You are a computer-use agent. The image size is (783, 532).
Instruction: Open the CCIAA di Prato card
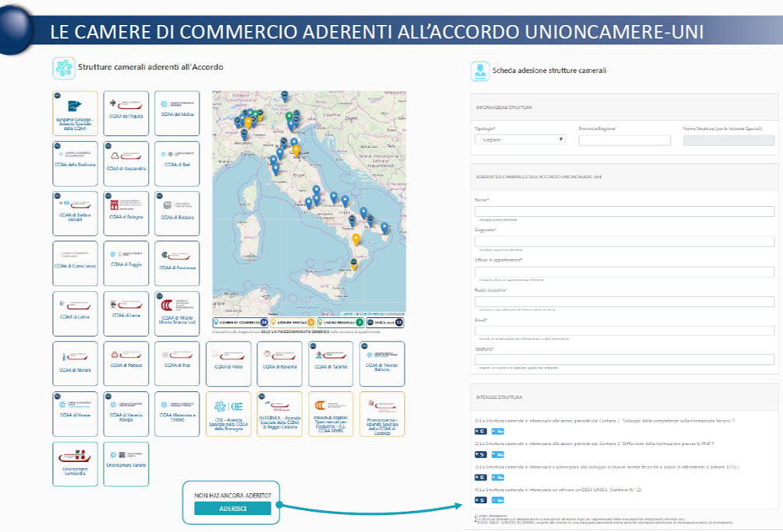point(228,364)
